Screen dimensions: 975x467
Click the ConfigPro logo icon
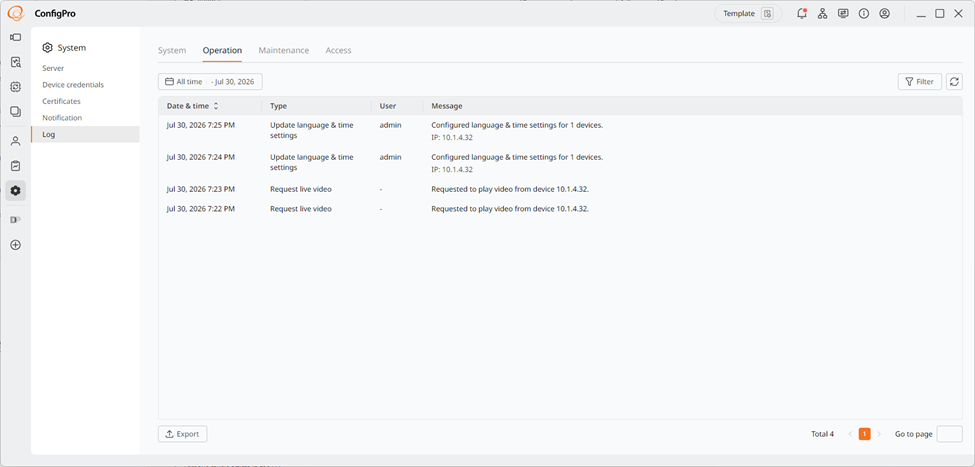[17, 13]
